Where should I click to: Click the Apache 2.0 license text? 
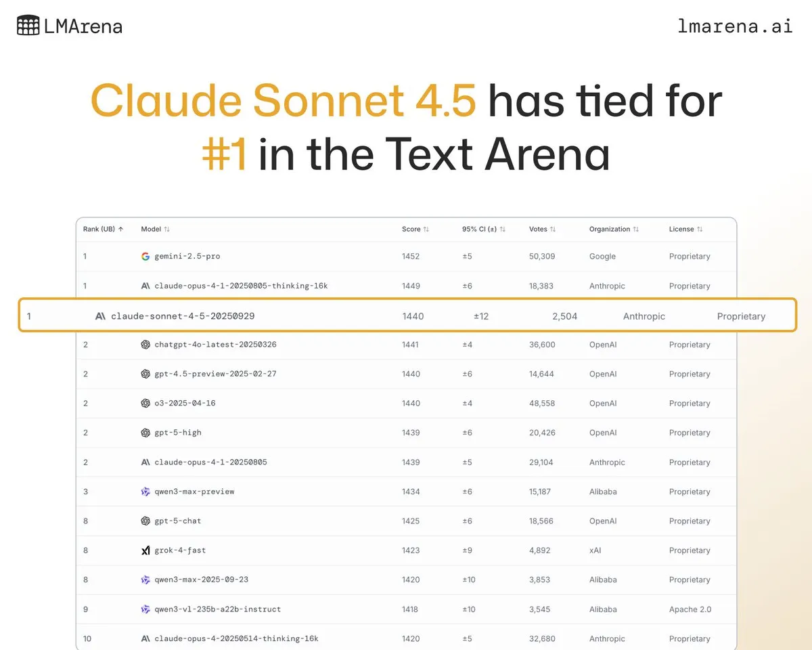click(690, 609)
